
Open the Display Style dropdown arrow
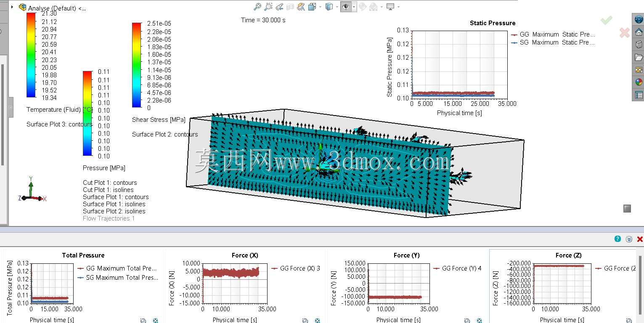point(337,7)
